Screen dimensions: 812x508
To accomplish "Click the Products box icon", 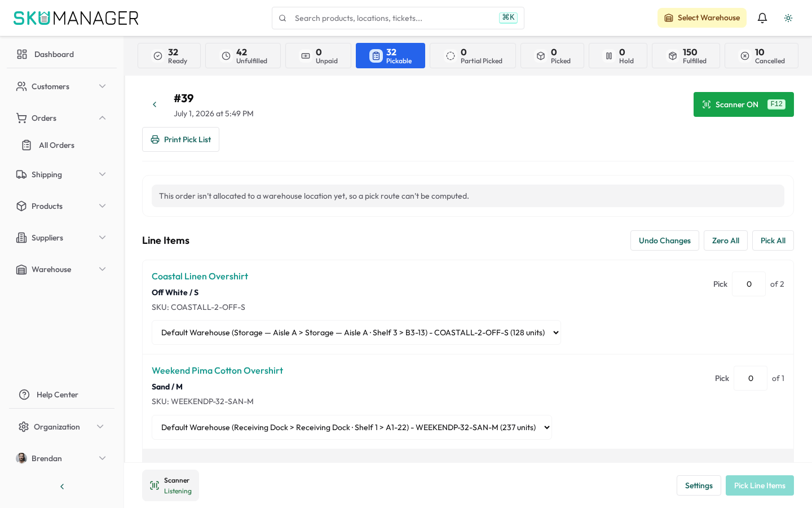I will point(21,206).
